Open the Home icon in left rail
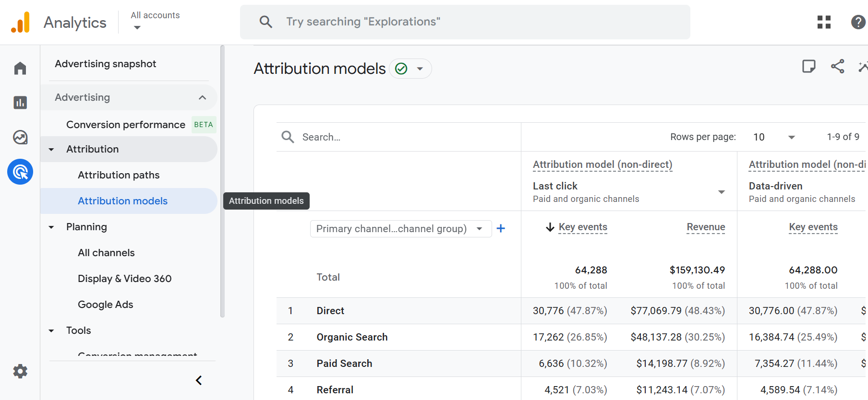Screen dimensions: 868x400 20,69
